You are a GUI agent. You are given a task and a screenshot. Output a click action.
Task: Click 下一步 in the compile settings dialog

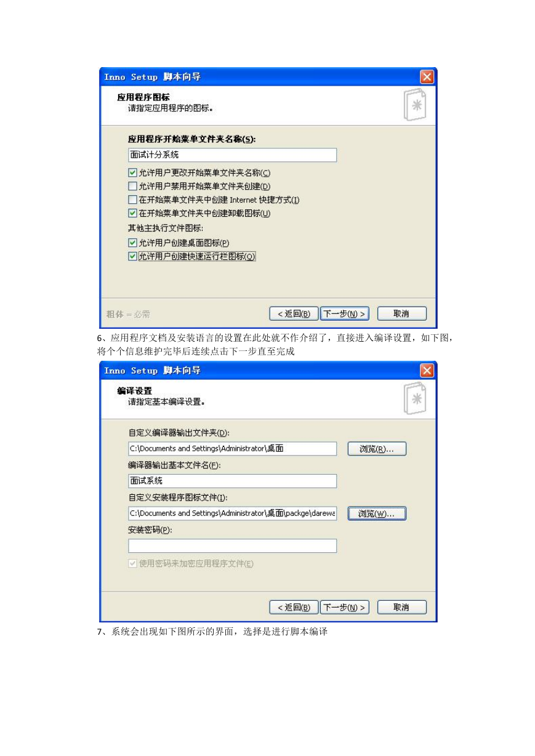[345, 607]
